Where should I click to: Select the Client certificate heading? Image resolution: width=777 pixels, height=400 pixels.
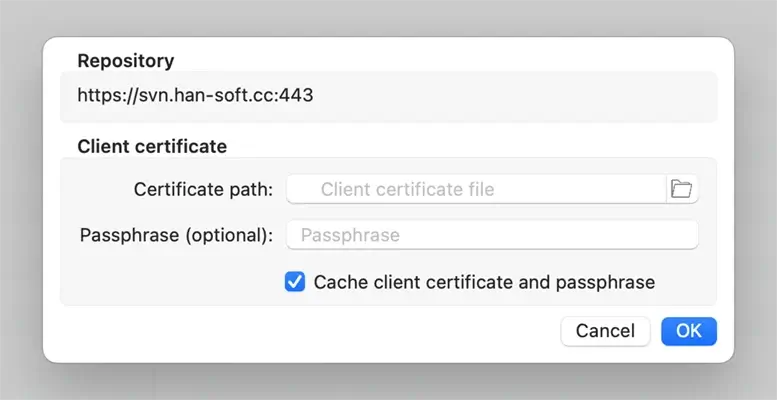pyautogui.click(x=152, y=146)
